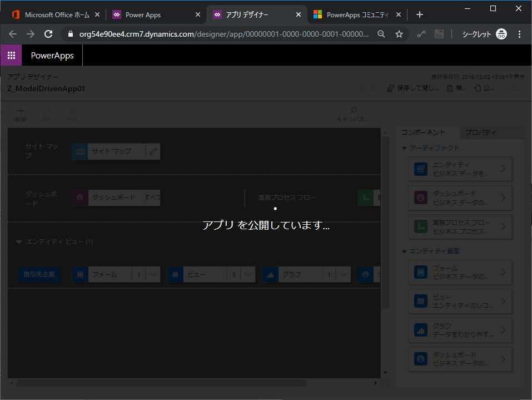Viewport: 532px width, 400px height.
Task: Click the Publish (公...) toolbar button
Action: coord(484,88)
